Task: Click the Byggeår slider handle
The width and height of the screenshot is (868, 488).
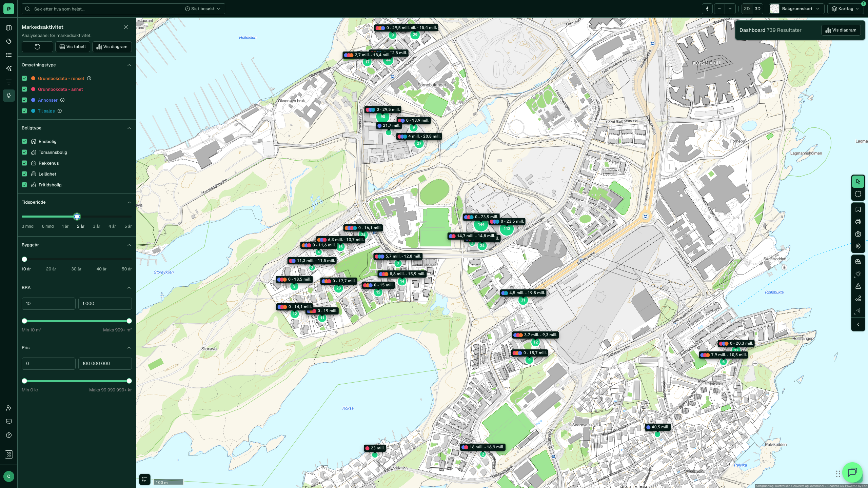Action: [24, 259]
